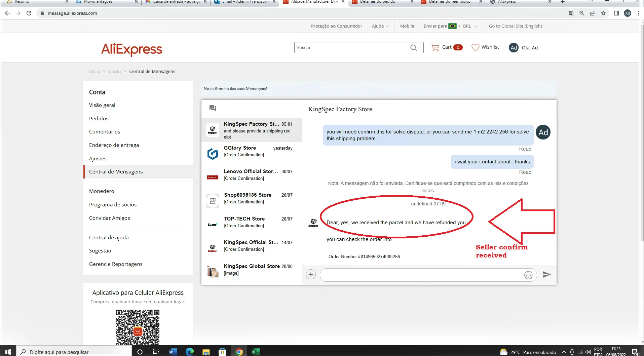
Task: Click the Buscar search field
Action: 349,48
